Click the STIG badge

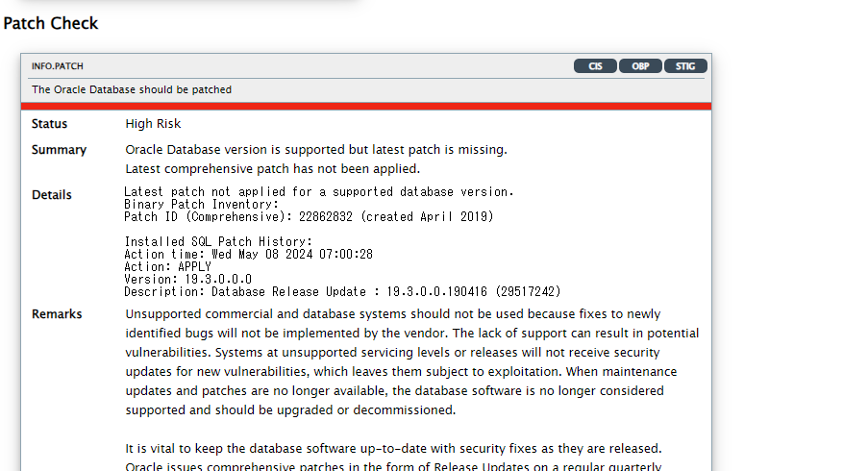click(x=685, y=66)
